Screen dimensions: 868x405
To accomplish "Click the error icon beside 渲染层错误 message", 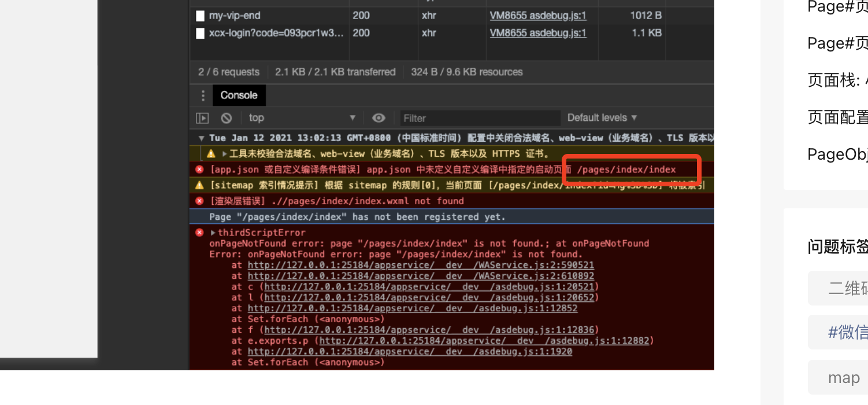I will (199, 201).
